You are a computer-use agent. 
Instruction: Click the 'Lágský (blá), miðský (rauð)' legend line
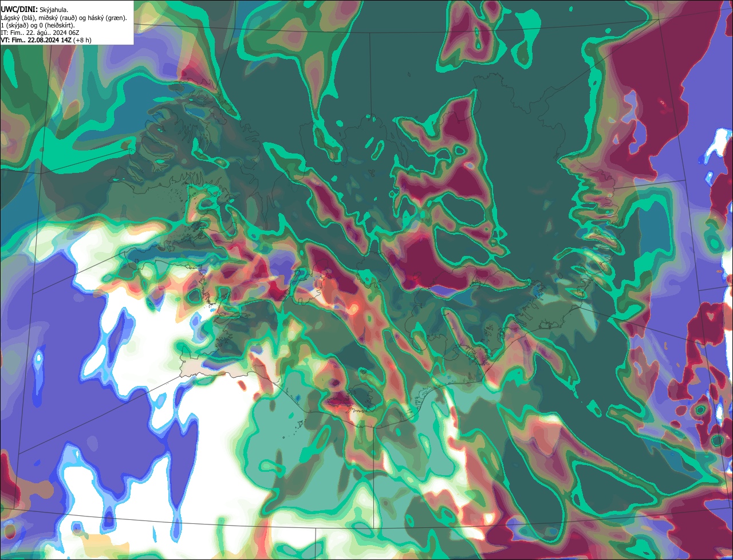64,18
